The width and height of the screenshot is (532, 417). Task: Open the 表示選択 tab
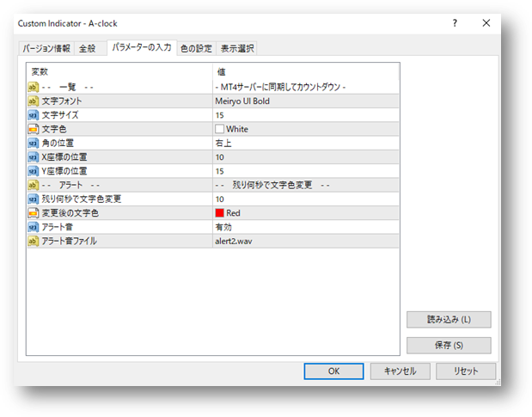pyautogui.click(x=237, y=48)
